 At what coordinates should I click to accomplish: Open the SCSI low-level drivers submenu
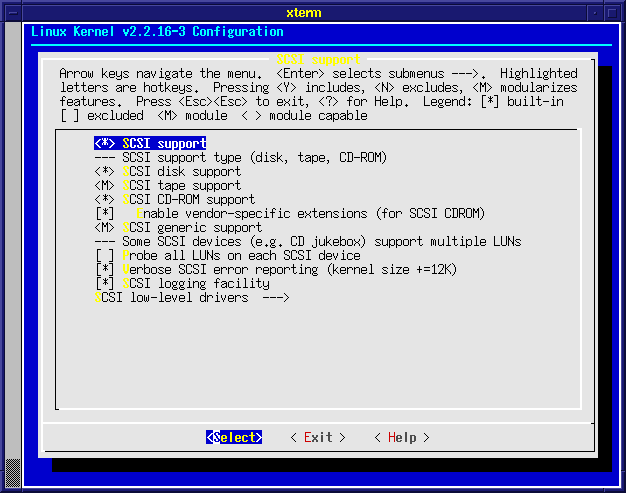point(192,298)
